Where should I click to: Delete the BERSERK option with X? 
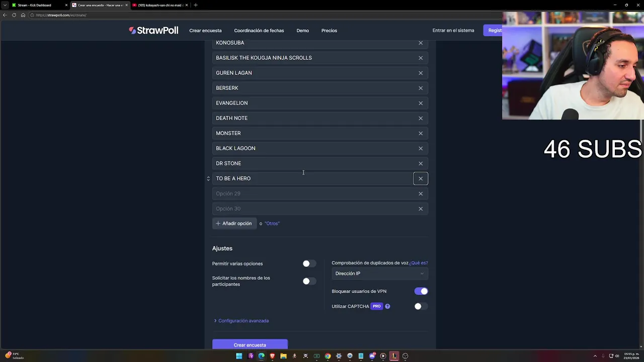421,88
